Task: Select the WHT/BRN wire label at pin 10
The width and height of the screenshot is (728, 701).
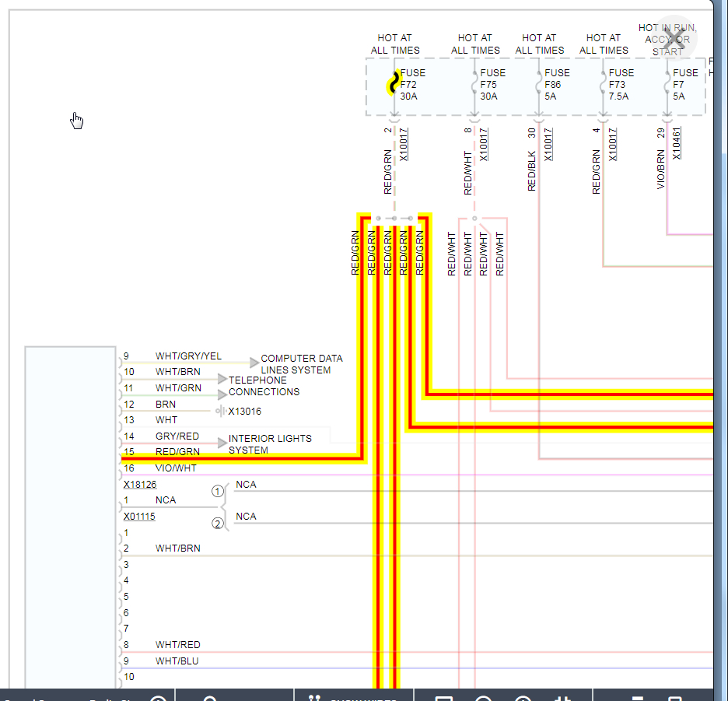Action: pos(178,372)
